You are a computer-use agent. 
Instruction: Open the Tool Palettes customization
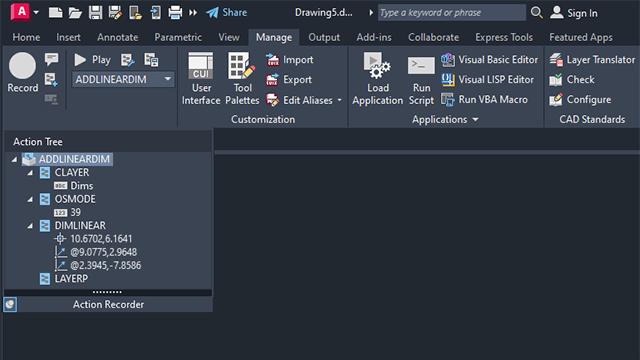click(x=242, y=79)
